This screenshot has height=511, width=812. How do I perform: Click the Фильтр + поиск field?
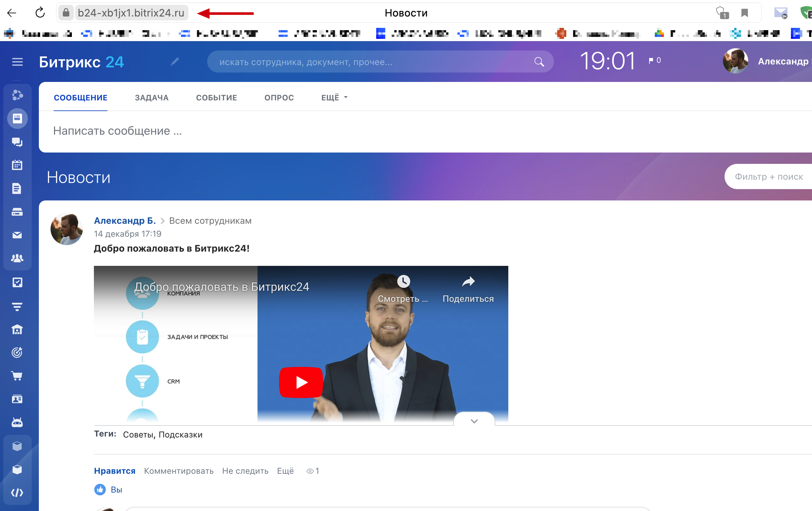point(769,176)
